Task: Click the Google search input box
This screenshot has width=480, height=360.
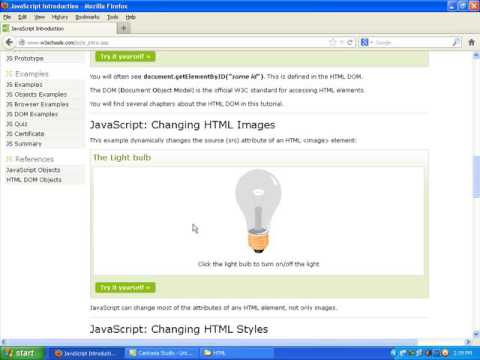Action: click(413, 43)
